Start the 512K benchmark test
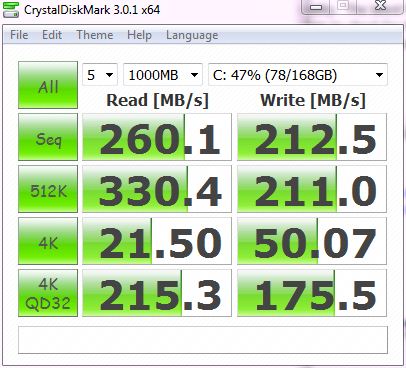Screen dimensions: 406x368 (48, 189)
